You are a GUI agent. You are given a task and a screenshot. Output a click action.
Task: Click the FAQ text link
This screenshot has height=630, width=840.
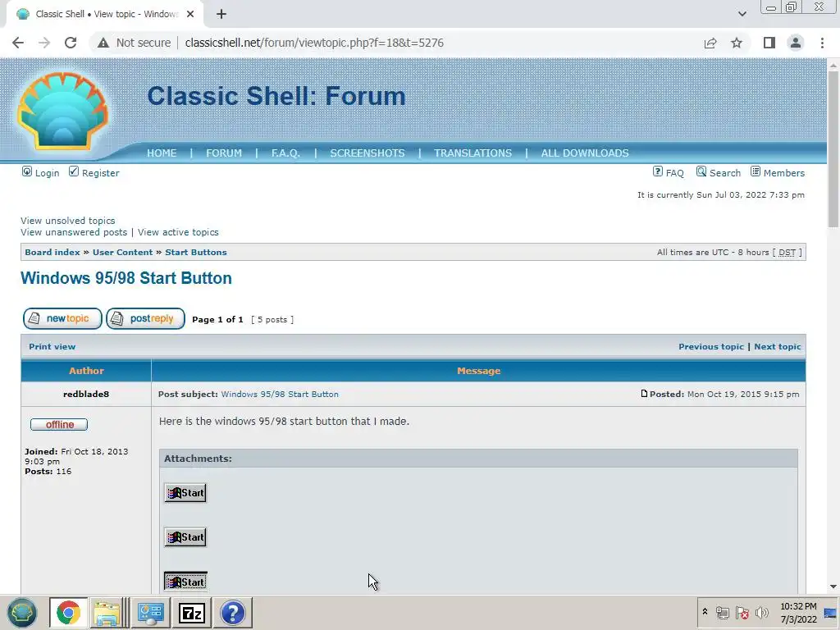coord(675,173)
